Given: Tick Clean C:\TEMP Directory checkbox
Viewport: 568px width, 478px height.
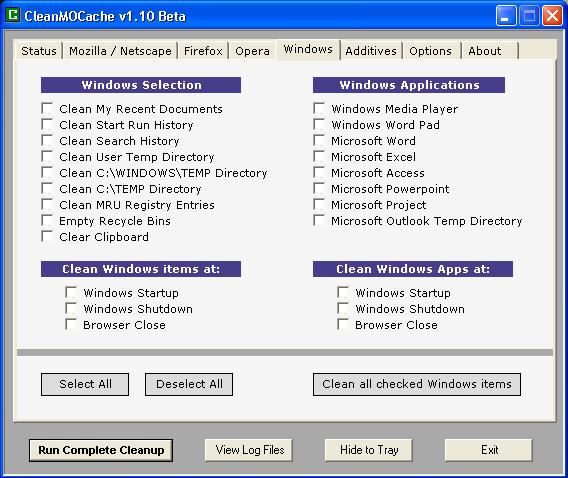Looking at the screenshot, I should tap(47, 188).
